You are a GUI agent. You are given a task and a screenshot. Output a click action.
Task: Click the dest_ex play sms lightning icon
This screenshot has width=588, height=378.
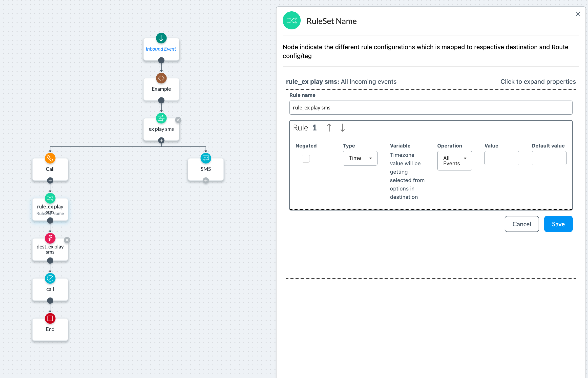point(50,238)
